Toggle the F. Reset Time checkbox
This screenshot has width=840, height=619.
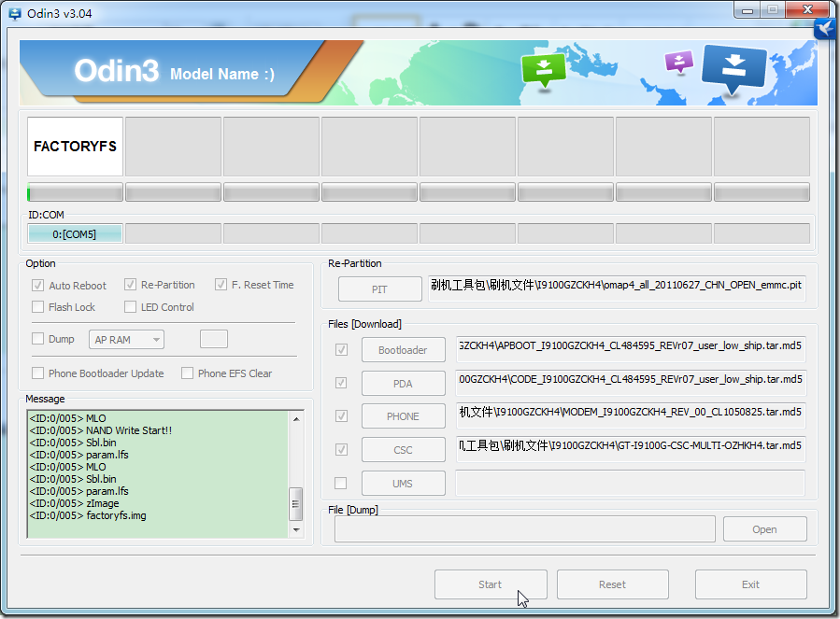pos(221,285)
